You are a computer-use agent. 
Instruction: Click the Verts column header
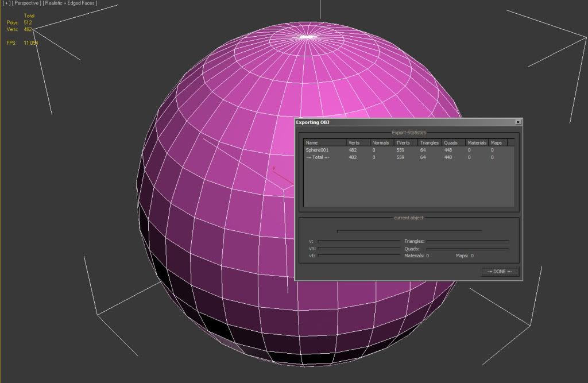pos(353,142)
